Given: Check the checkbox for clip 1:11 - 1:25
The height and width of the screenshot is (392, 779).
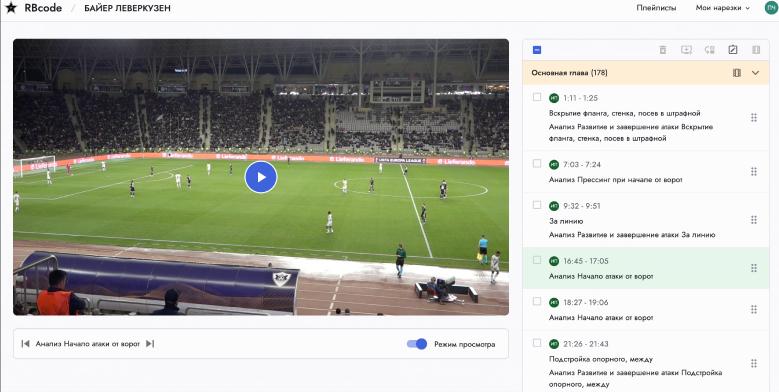Looking at the screenshot, I should pyautogui.click(x=537, y=97).
